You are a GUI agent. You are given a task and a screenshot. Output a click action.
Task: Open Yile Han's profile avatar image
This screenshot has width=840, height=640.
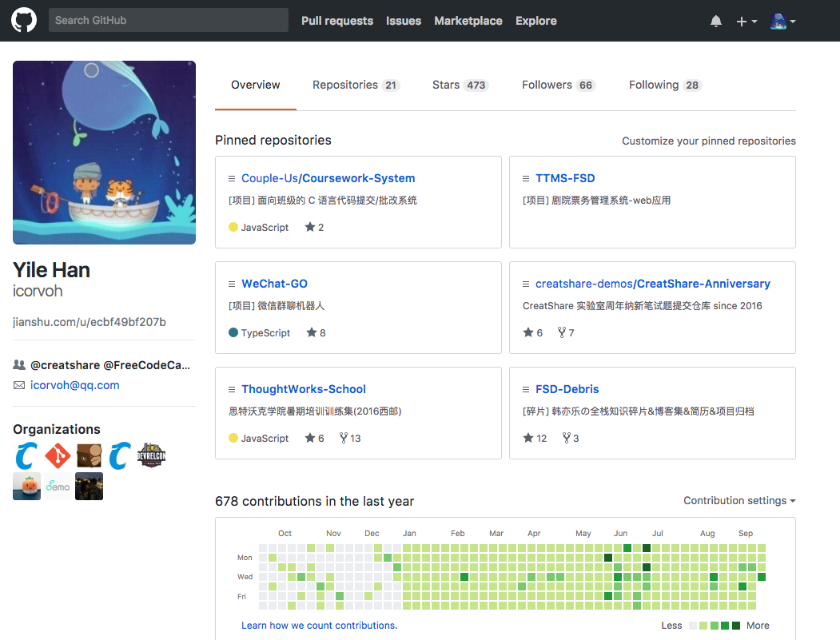104,153
